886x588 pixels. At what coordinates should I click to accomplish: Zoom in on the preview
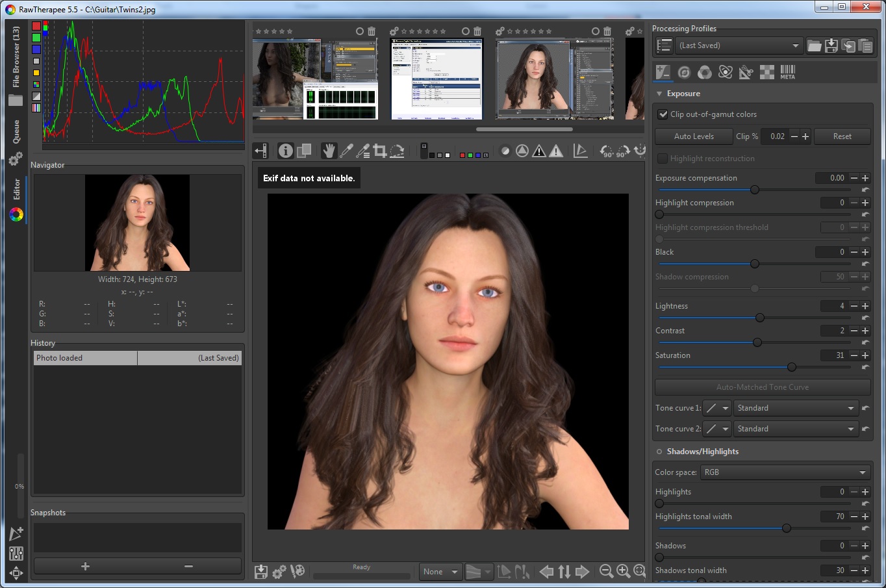[624, 571]
